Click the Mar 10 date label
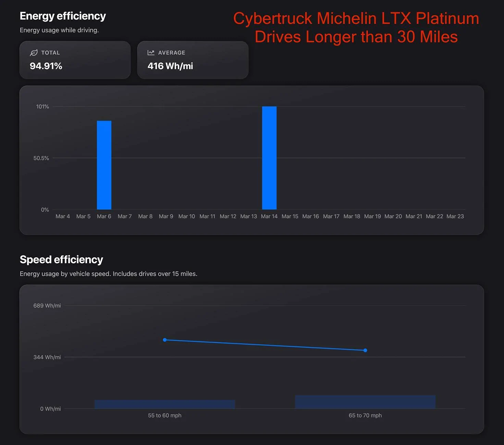This screenshot has width=504, height=445. point(187,216)
